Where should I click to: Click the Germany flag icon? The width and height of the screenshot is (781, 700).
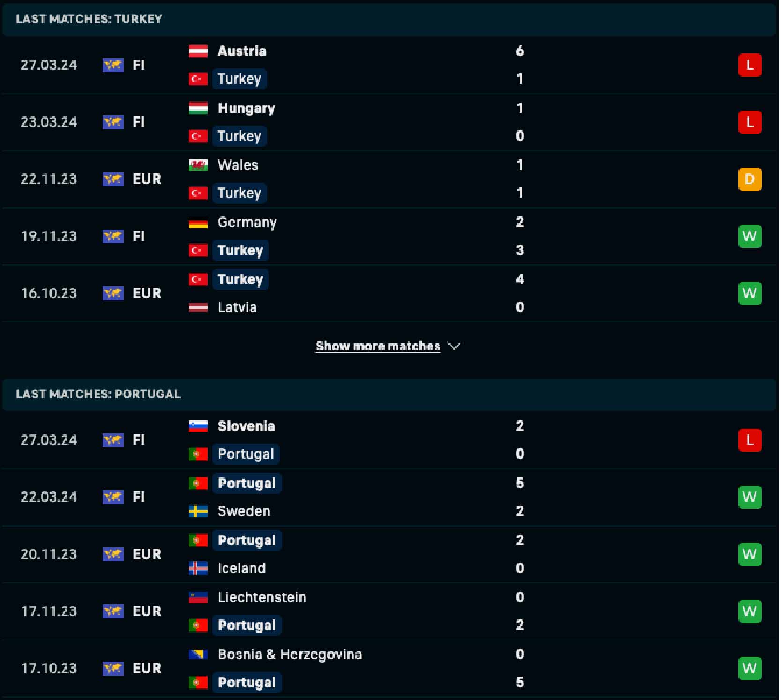[198, 223]
